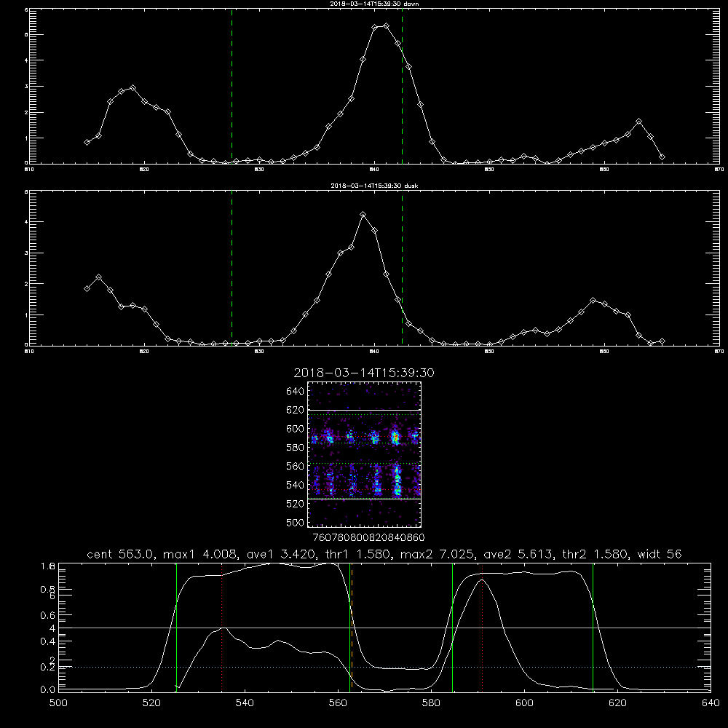Click spectral image y-axis label 580
Viewport: 728px width, 728px height.
coord(296,448)
